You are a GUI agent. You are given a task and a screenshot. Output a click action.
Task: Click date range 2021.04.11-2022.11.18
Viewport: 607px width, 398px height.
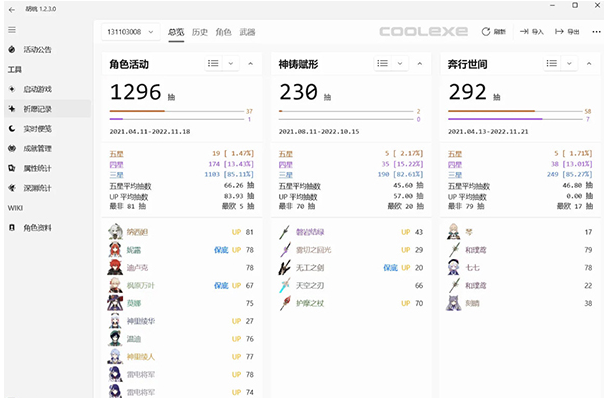coord(150,132)
